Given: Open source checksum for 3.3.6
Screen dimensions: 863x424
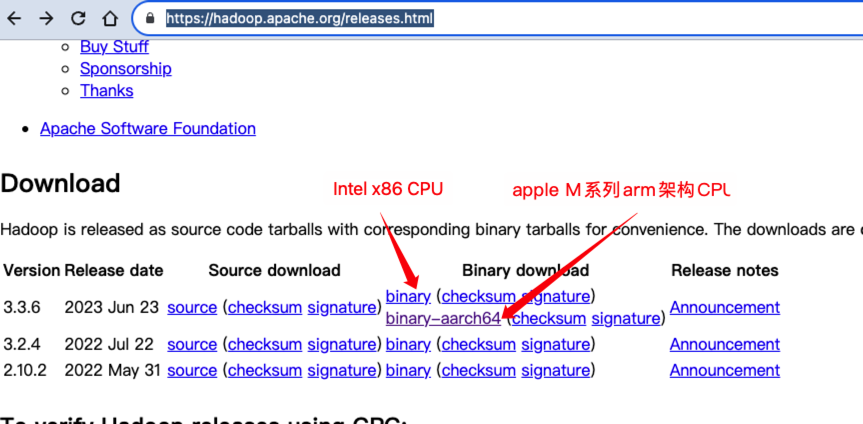Looking at the screenshot, I should [x=265, y=307].
